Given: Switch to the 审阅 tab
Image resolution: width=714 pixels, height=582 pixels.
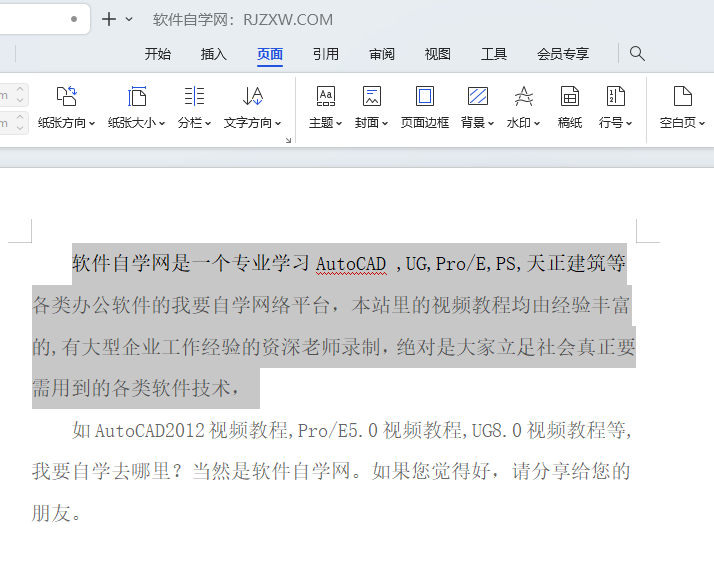Looking at the screenshot, I should [x=382, y=54].
